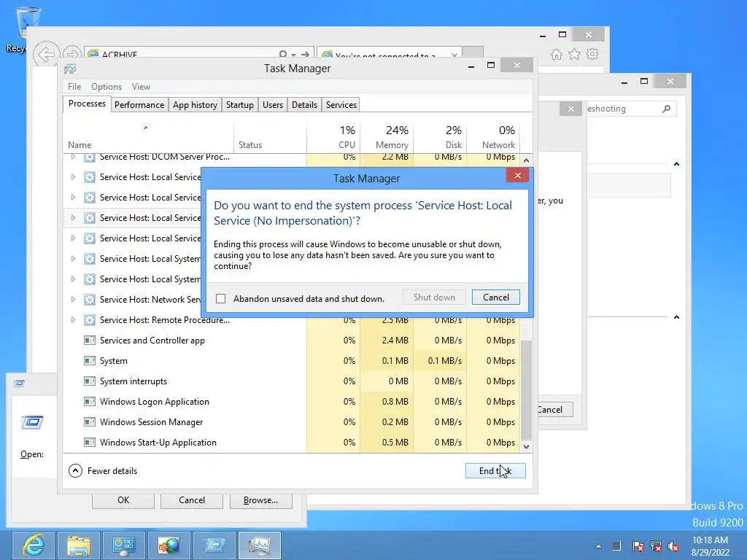The width and height of the screenshot is (747, 560).
Task: Expand Service Host: DCOM Server Process row
Action: (x=73, y=157)
